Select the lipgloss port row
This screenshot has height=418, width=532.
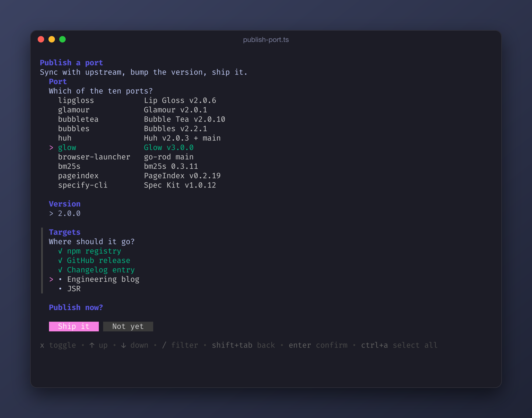[x=137, y=100]
